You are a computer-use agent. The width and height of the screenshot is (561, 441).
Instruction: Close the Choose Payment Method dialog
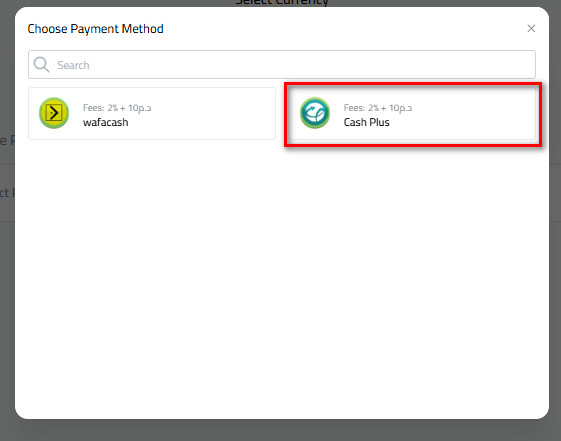531,28
